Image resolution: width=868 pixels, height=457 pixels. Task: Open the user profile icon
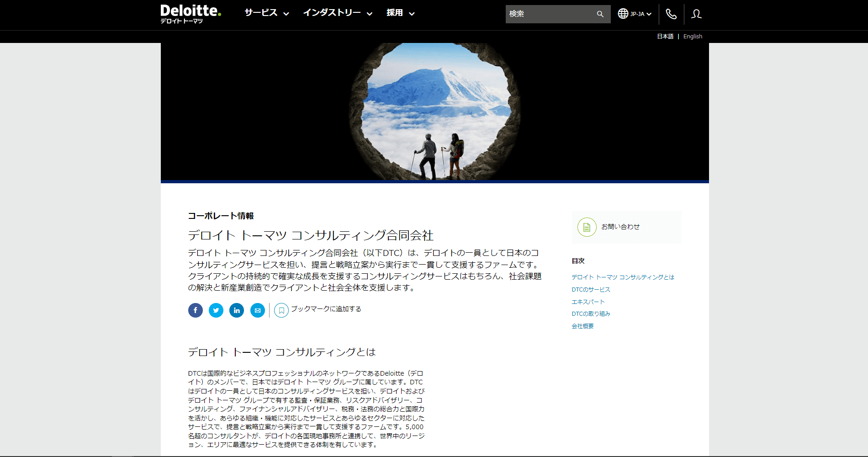point(696,14)
